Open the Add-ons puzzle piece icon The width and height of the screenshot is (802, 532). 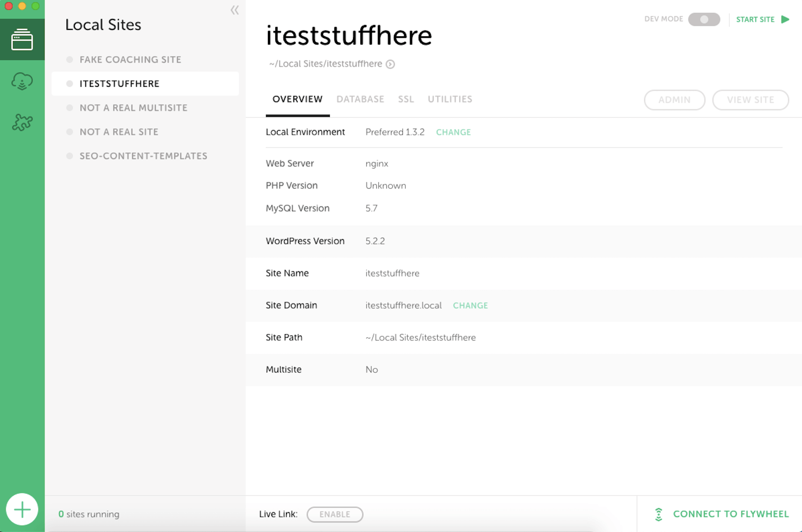pos(22,122)
